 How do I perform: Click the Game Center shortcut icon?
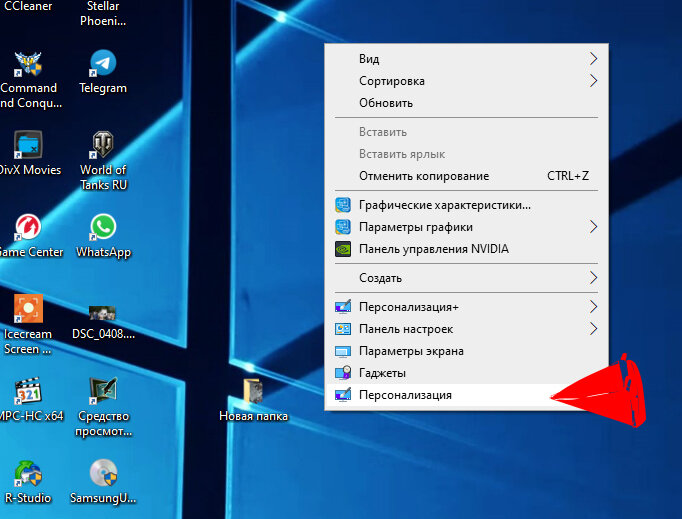tap(28, 227)
